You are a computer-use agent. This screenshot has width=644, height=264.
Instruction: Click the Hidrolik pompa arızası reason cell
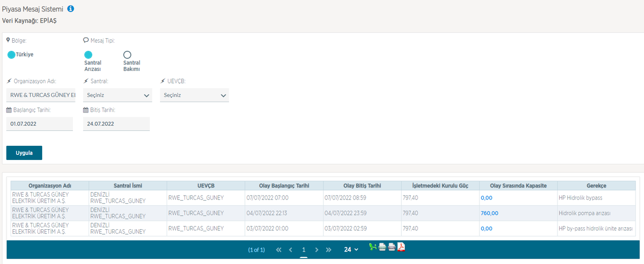596,213
